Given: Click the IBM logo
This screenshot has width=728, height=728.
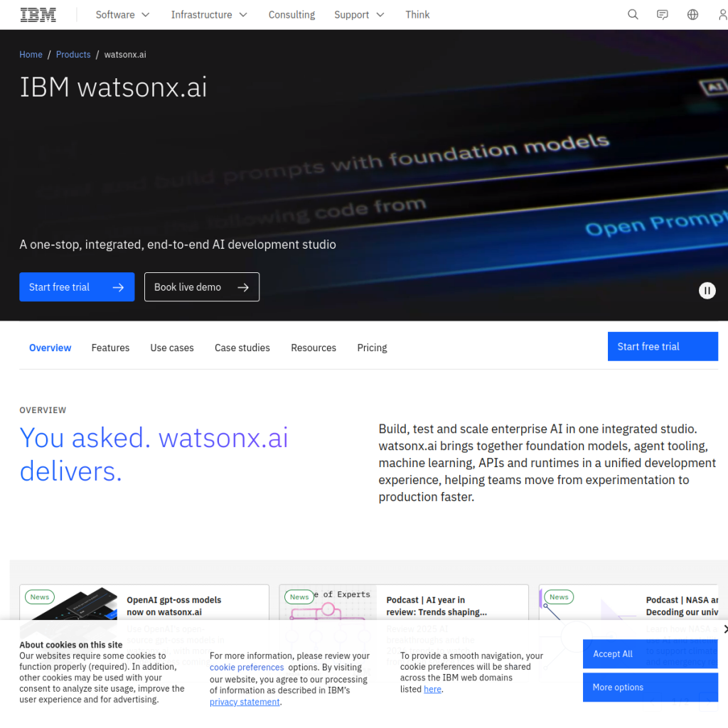Looking at the screenshot, I should click(x=38, y=15).
